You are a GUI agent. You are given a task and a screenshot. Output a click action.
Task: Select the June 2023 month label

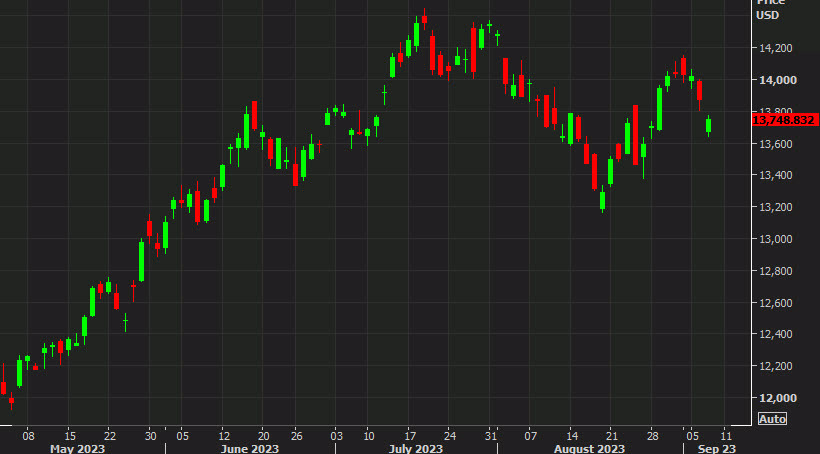[x=250, y=448]
